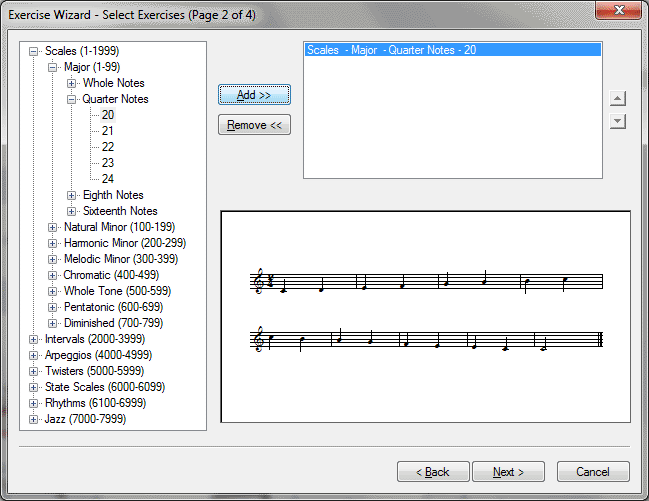
Task: Select Whole Tone (500-599) label
Action: (117, 291)
